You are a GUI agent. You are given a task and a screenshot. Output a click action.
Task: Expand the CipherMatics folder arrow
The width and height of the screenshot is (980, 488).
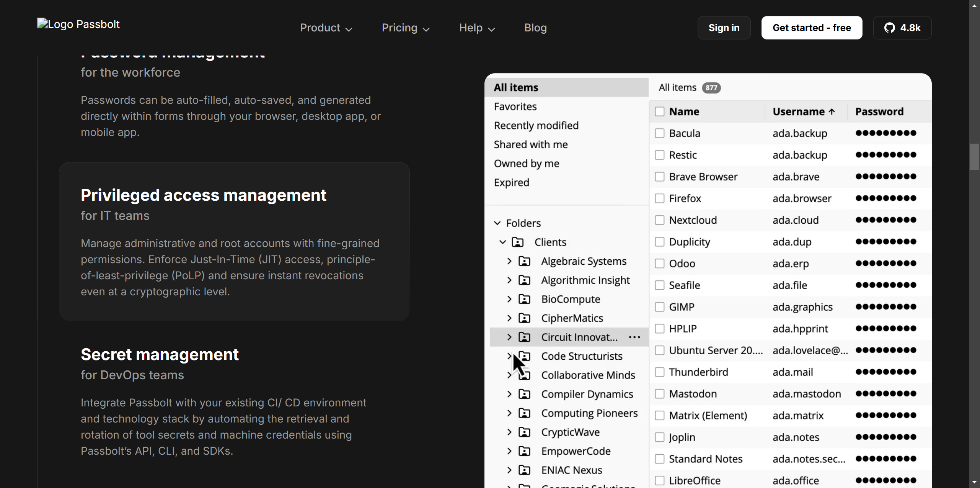click(x=509, y=318)
